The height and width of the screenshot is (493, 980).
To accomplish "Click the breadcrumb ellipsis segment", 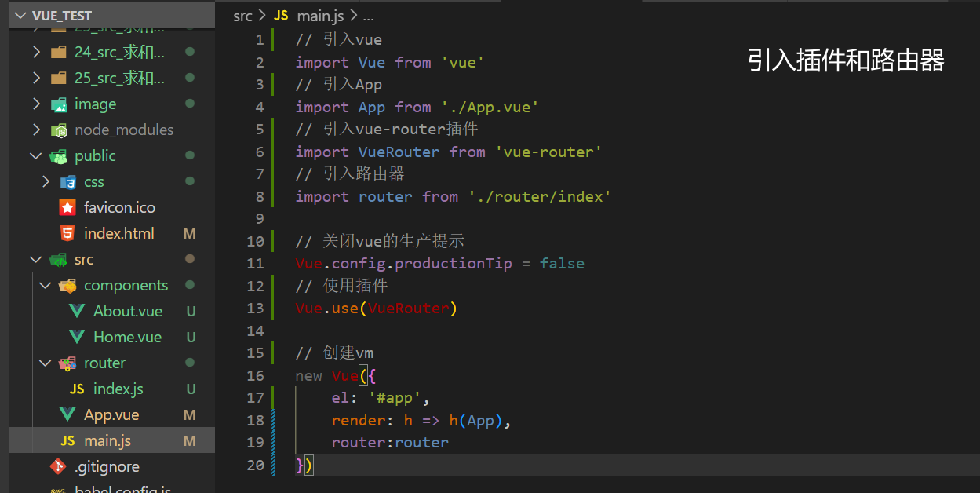I will pos(368,16).
